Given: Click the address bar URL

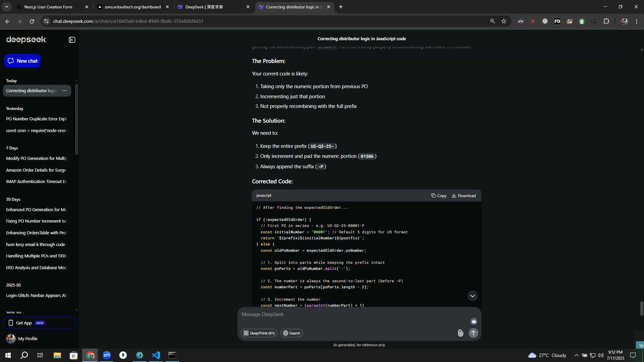Looking at the screenshot, I should [128, 21].
